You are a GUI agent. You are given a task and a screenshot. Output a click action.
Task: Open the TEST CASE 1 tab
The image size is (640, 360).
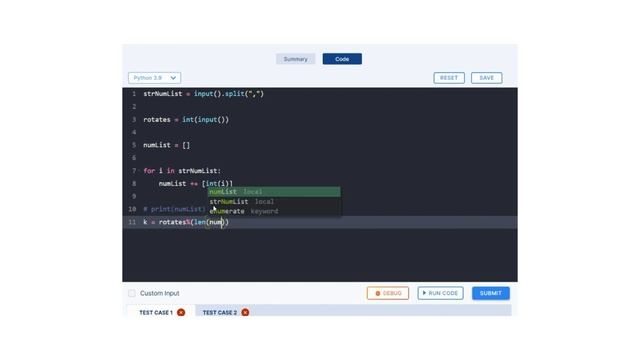[161, 312]
